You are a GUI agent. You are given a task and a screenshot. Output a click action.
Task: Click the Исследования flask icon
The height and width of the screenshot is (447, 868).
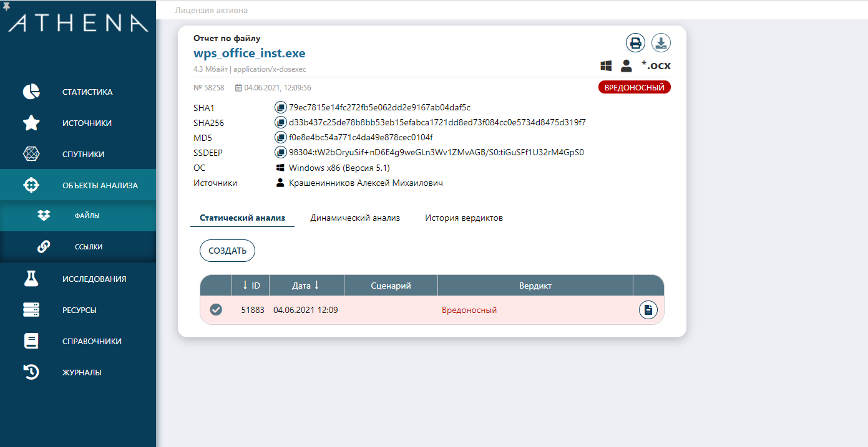tap(31, 279)
